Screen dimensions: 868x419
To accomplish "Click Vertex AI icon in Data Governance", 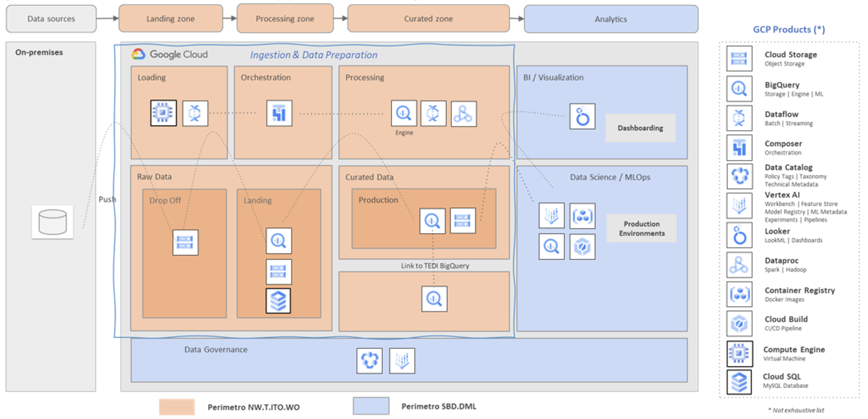I will 402,361.
